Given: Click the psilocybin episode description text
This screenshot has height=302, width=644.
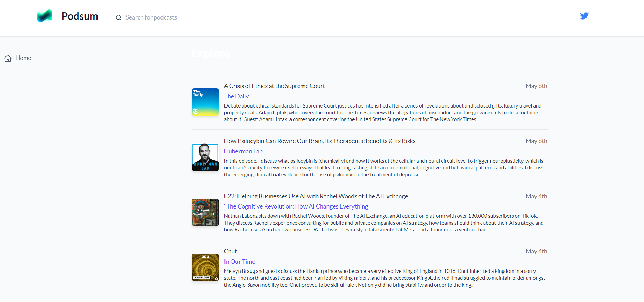Looking at the screenshot, I should pyautogui.click(x=384, y=168).
